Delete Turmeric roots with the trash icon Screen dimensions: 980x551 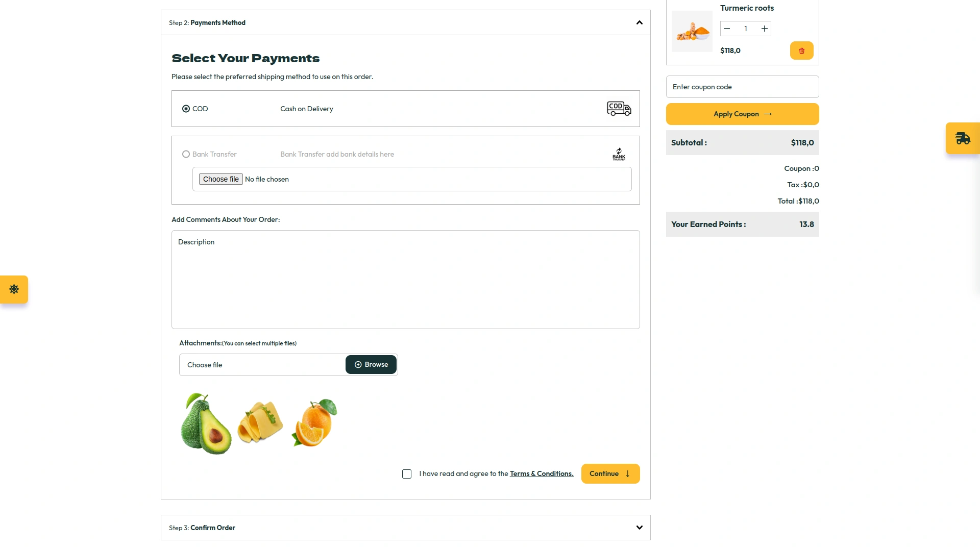(x=801, y=51)
